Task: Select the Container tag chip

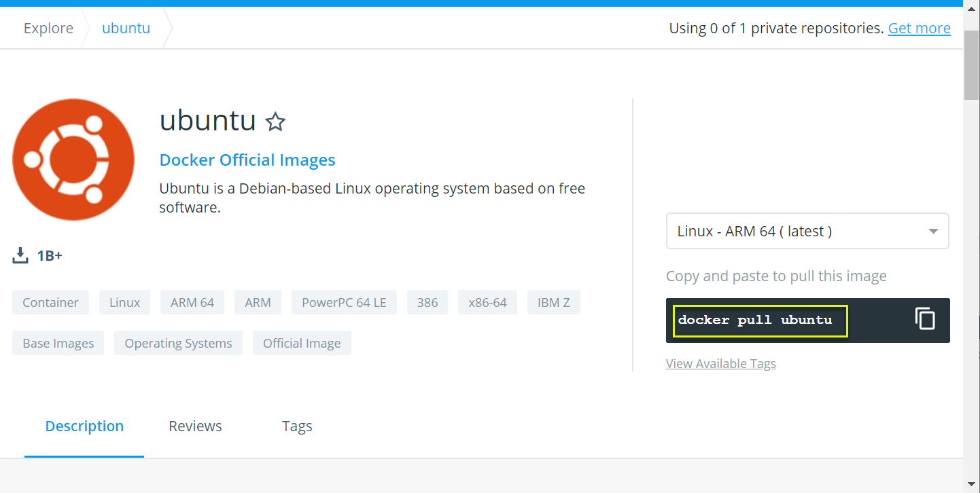Action: [x=50, y=303]
